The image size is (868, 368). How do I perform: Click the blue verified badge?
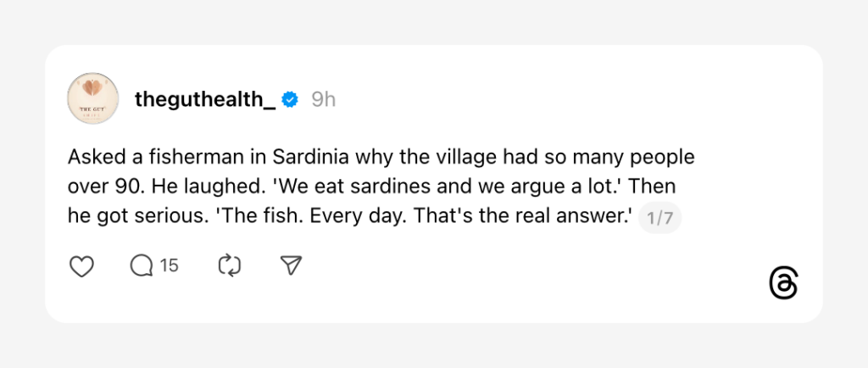290,100
